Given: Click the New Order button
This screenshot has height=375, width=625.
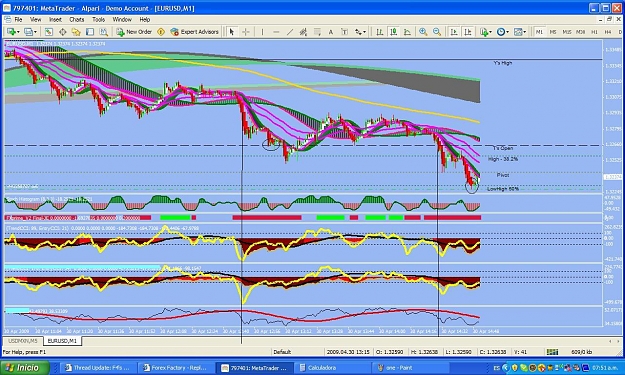Looking at the screenshot, I should pos(134,32).
